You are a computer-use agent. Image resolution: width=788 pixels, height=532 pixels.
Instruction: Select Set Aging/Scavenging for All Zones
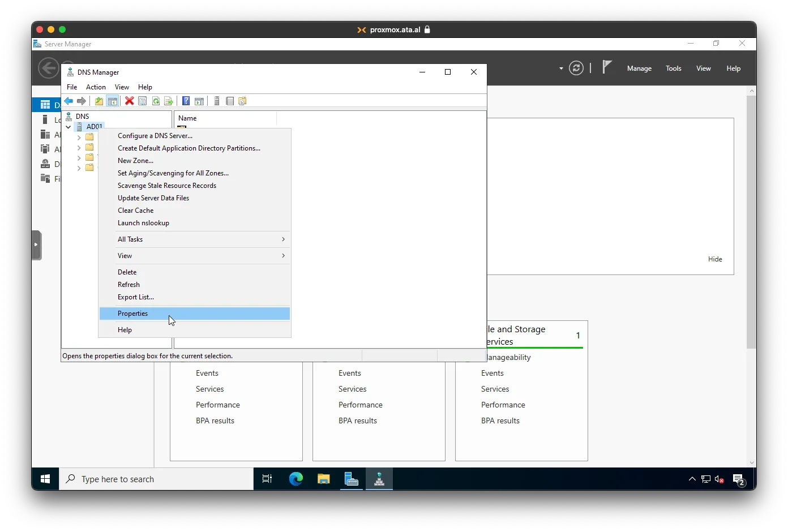(195, 173)
